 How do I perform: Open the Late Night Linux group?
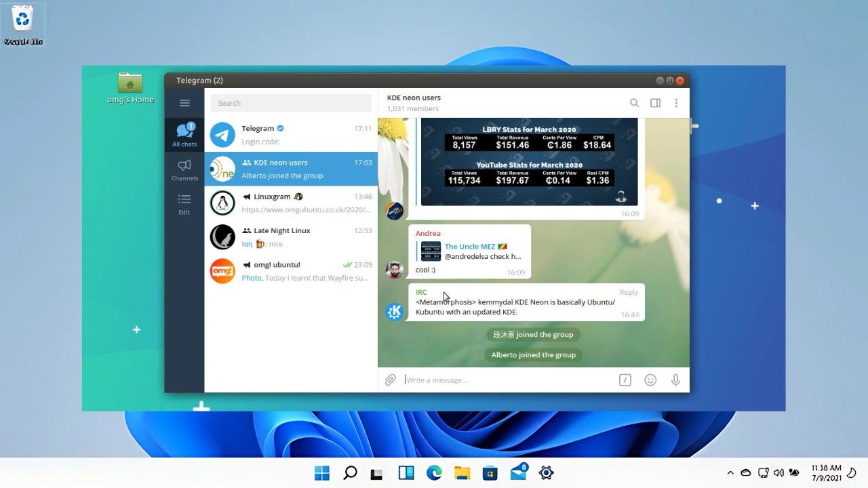(291, 237)
